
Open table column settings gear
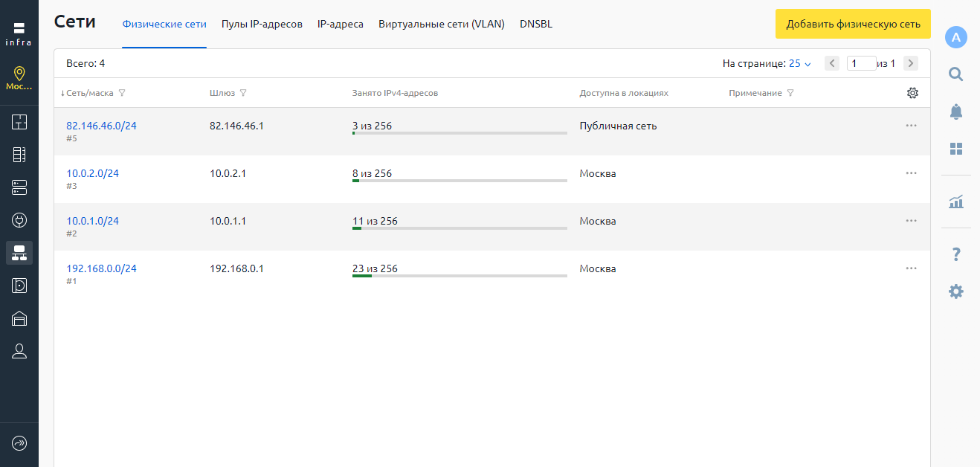point(912,93)
